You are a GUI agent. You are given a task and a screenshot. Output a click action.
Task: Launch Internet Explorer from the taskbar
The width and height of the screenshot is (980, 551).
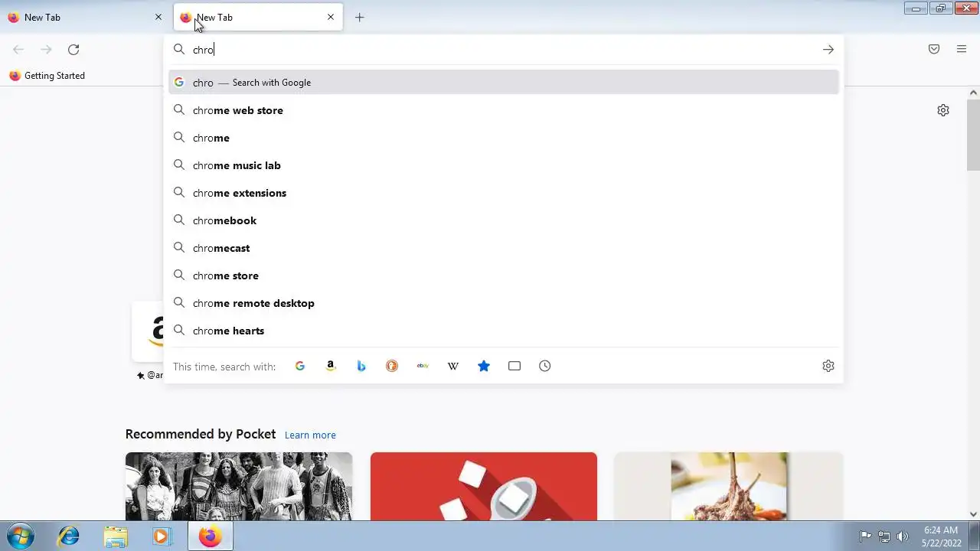(x=69, y=536)
